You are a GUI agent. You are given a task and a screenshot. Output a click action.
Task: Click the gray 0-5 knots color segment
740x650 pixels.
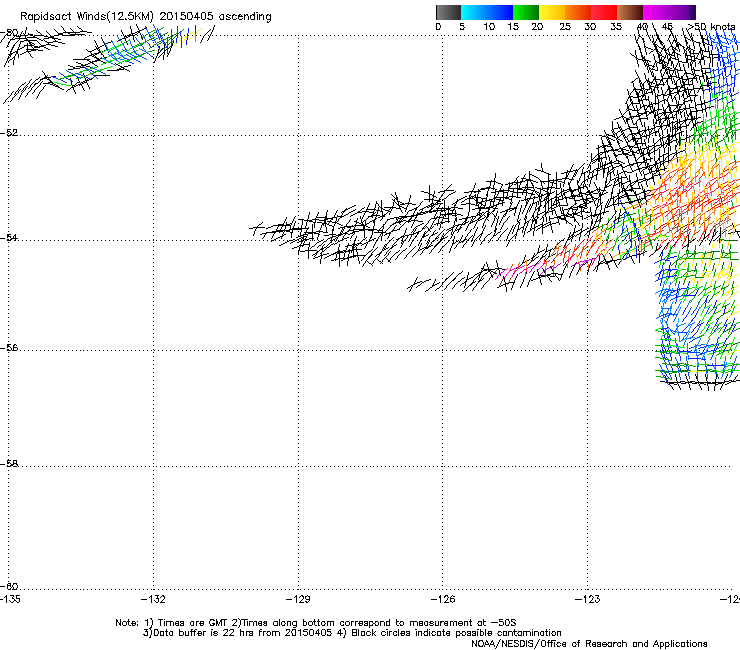(x=448, y=12)
